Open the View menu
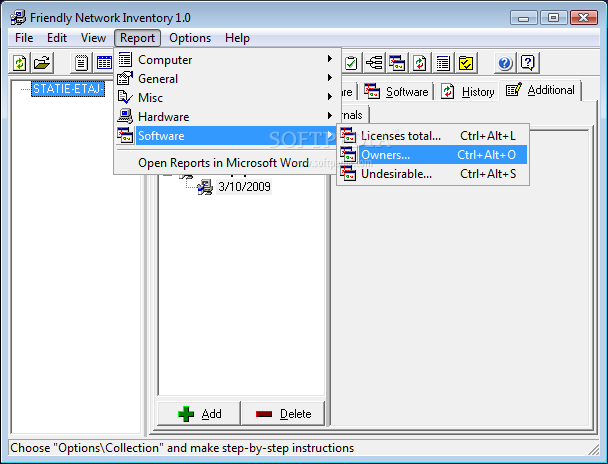 (93, 38)
